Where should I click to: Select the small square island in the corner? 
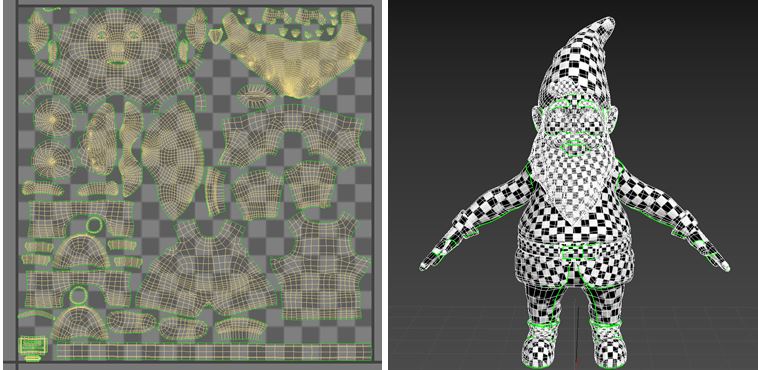[x=33, y=346]
